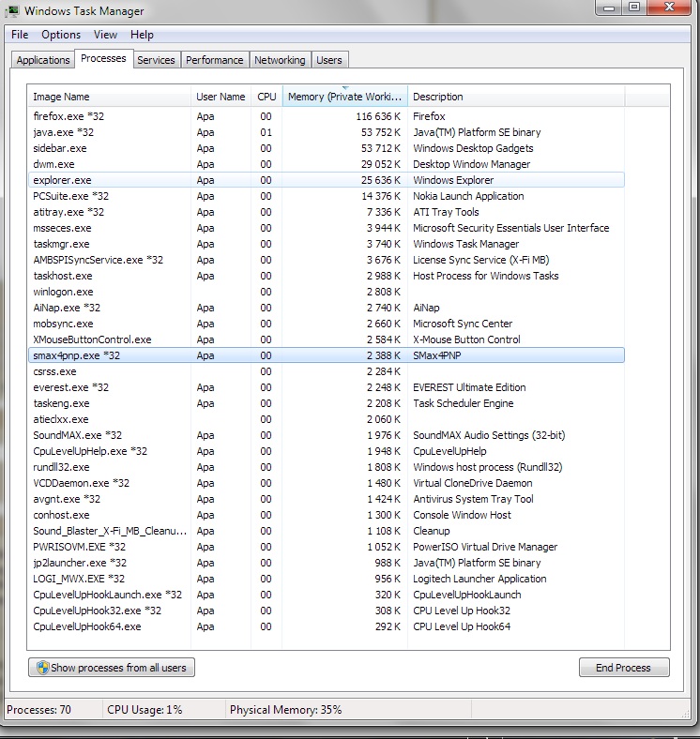Sort by Description column header
Screen dimensions: 700x739
point(516,97)
